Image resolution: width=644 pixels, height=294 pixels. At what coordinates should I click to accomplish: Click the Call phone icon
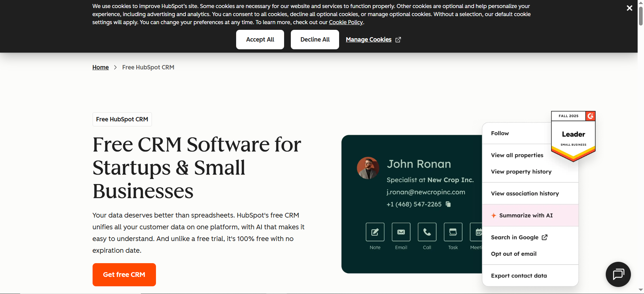(x=427, y=232)
